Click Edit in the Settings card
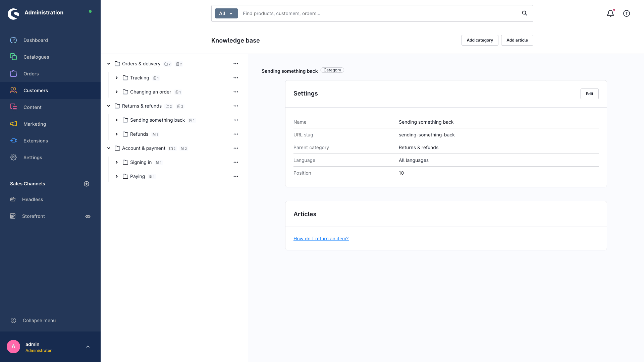 589,94
